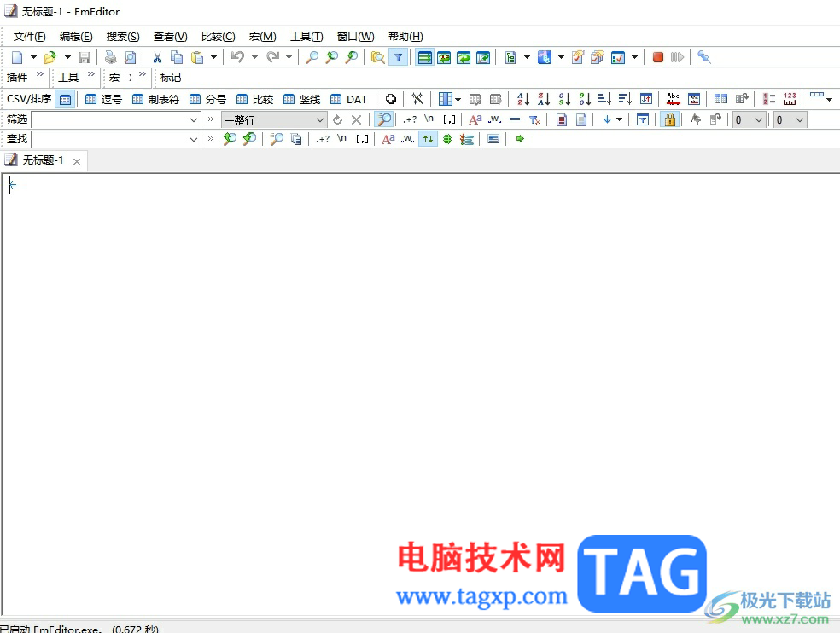
Task: Click the 比较 CSV button
Action: pyautogui.click(x=255, y=99)
